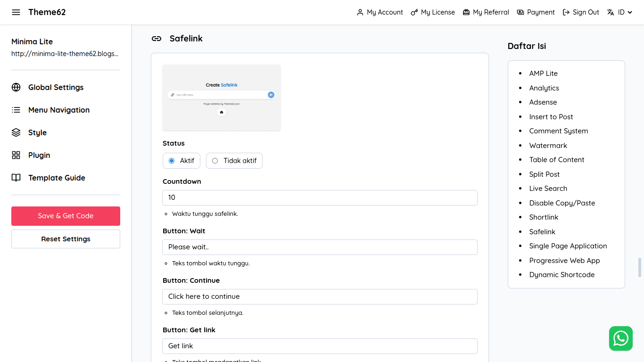
Task: Click the Plugin grid icon
Action: point(16,155)
